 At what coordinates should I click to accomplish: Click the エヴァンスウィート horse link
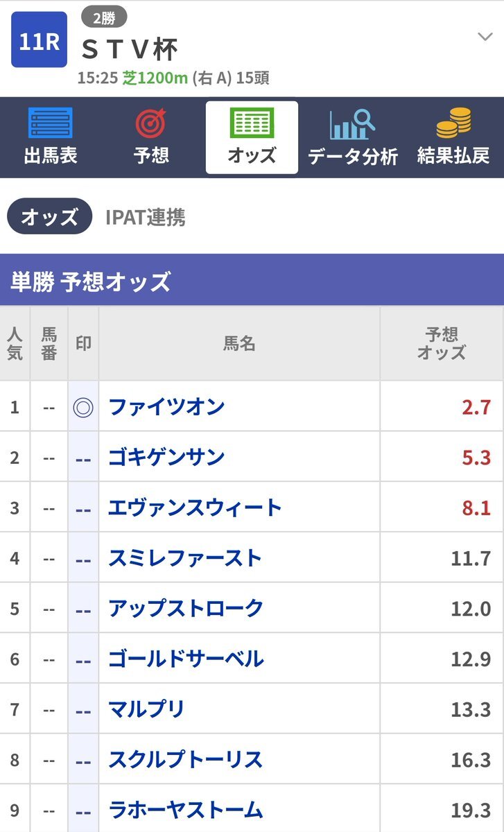(195, 508)
